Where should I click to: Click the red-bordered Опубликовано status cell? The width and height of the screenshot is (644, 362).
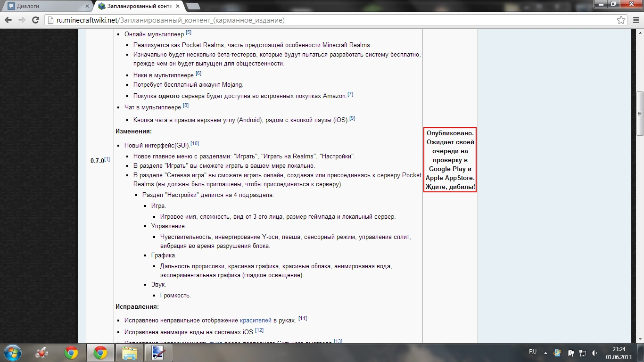pos(450,160)
